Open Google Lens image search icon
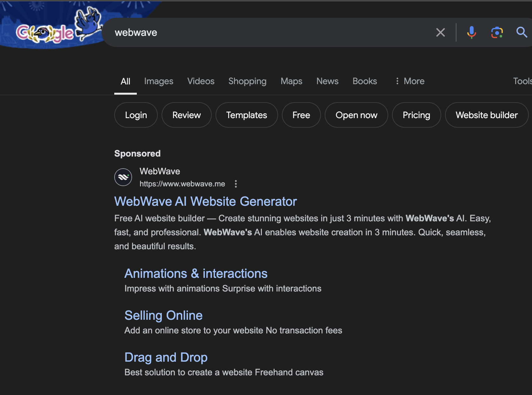 click(497, 32)
